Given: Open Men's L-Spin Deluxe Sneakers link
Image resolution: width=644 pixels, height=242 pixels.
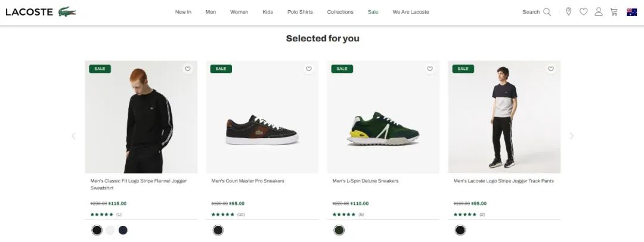Looking at the screenshot, I should pyautogui.click(x=366, y=180).
